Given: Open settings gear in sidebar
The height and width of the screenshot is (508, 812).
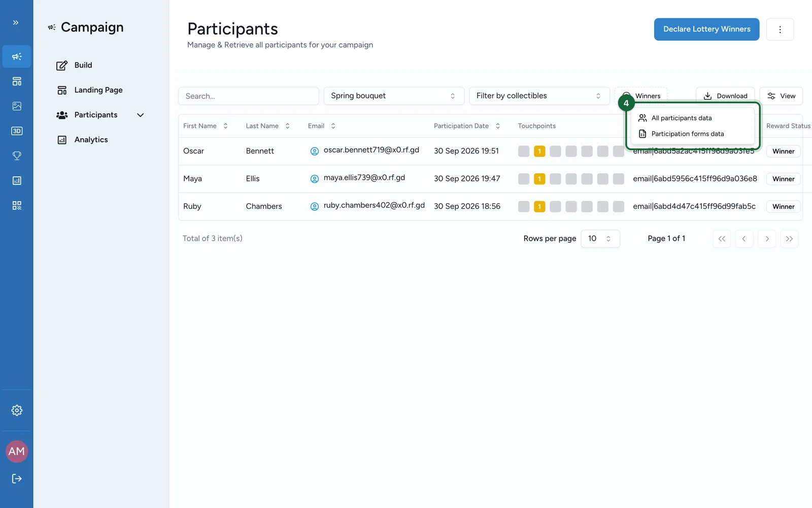Looking at the screenshot, I should (x=17, y=410).
